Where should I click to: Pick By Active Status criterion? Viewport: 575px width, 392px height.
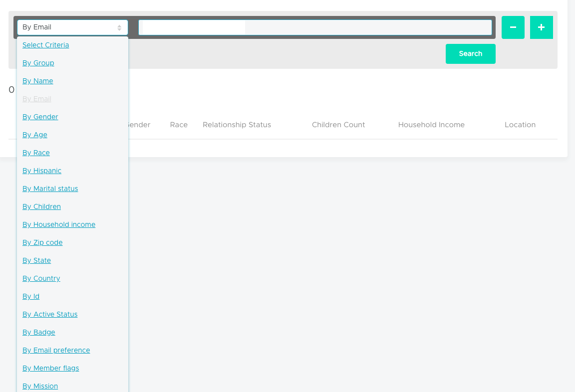50,314
